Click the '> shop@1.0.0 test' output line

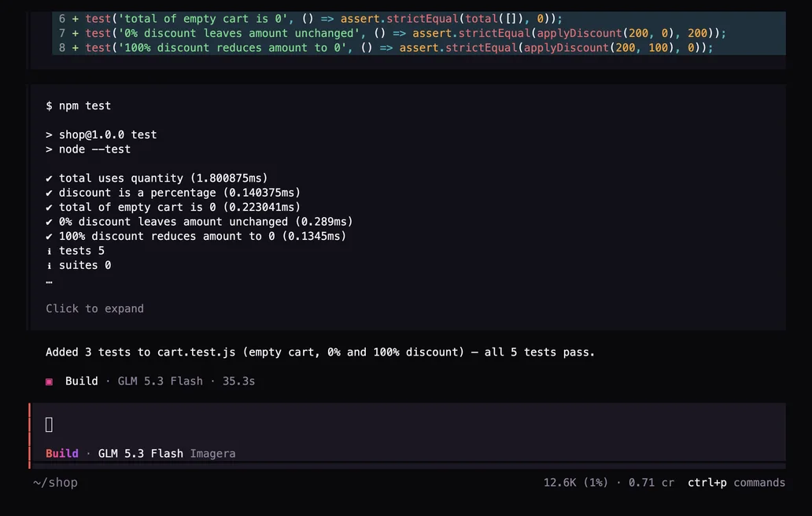pyautogui.click(x=101, y=135)
